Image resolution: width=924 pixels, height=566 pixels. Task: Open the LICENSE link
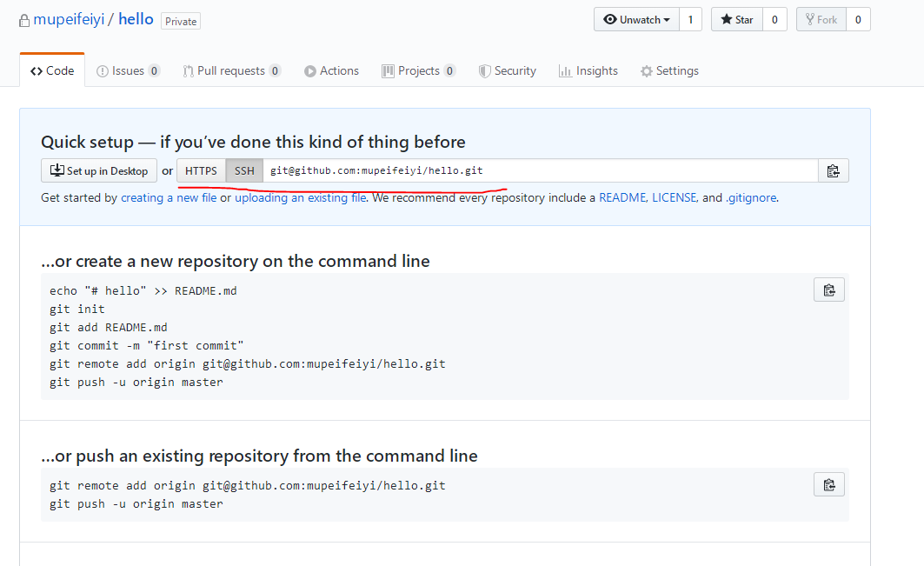[675, 197]
